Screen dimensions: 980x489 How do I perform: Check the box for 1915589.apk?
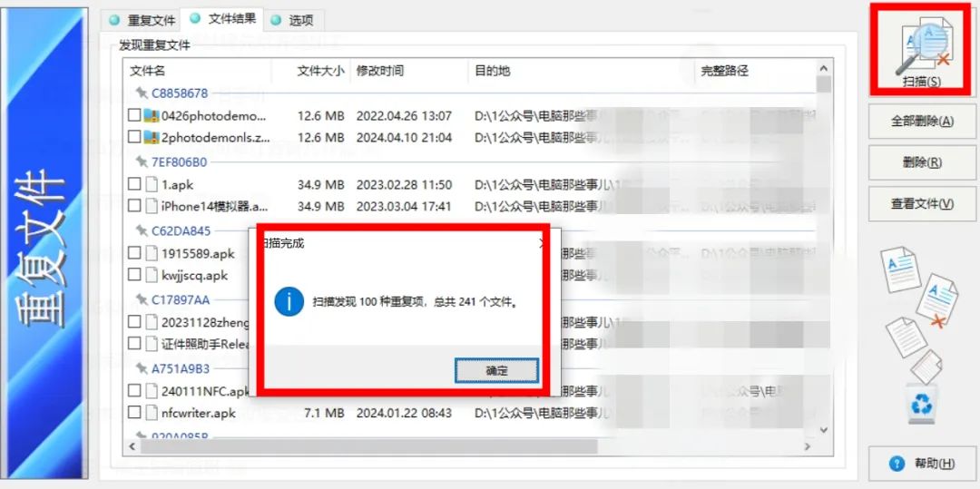[x=133, y=253]
